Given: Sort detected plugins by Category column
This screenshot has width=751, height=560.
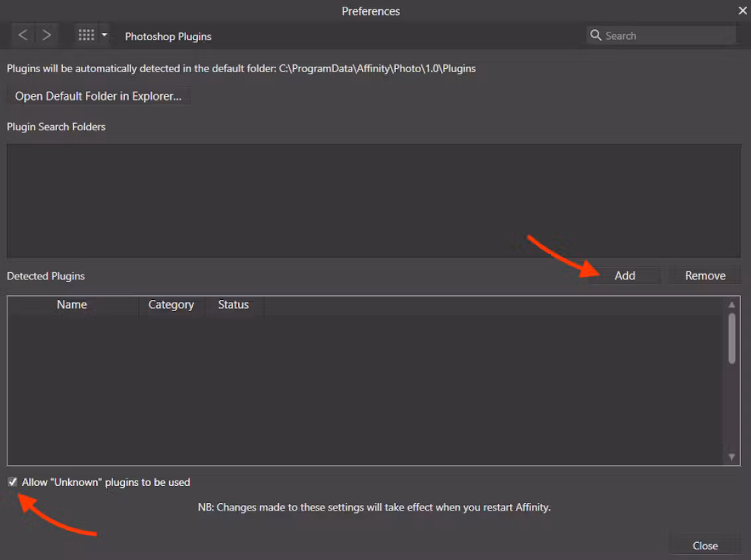Looking at the screenshot, I should [171, 305].
